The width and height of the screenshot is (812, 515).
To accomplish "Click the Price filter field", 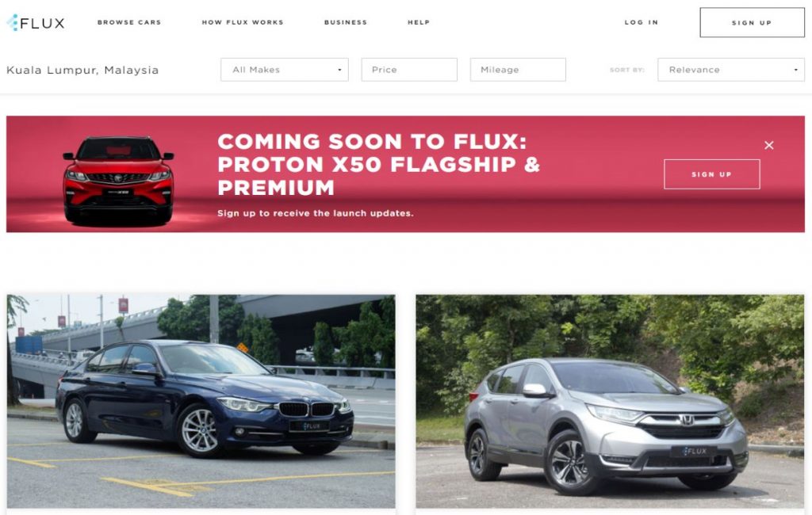I will (x=409, y=70).
